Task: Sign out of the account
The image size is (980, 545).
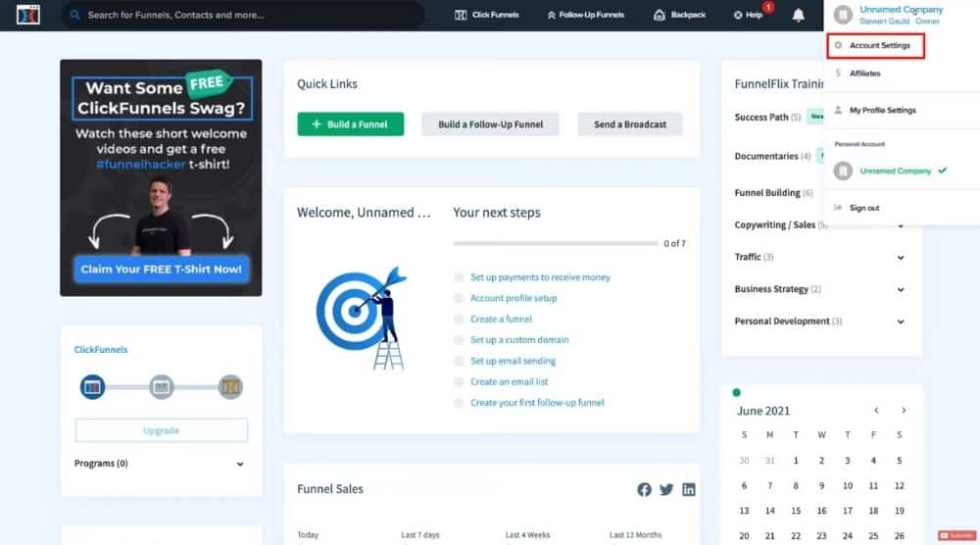Action: point(864,208)
